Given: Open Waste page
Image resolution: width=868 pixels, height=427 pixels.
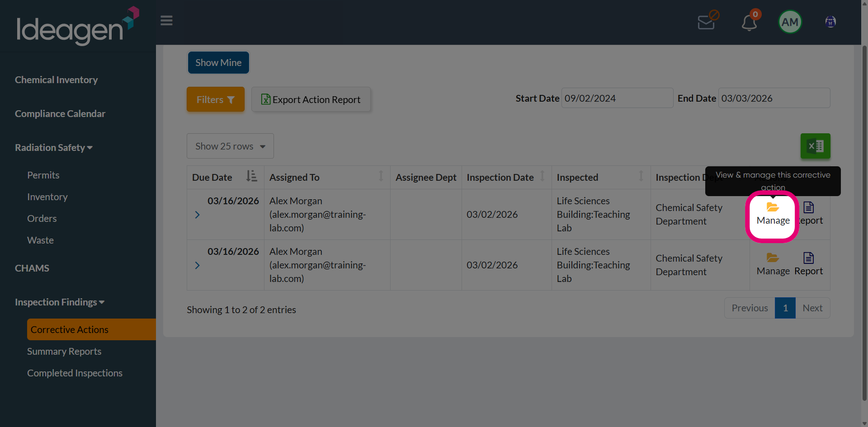Looking at the screenshot, I should coord(40,240).
